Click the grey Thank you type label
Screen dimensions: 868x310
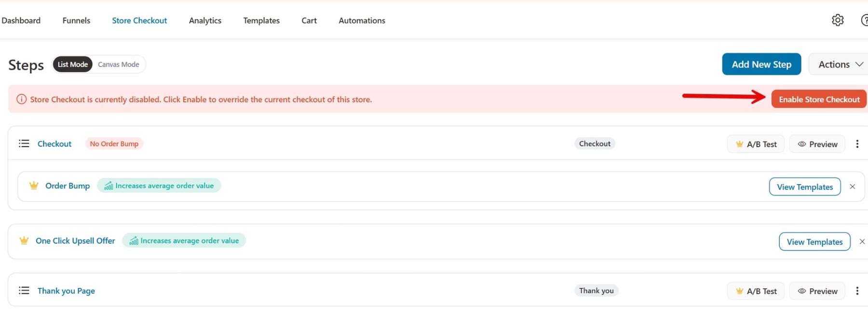[x=597, y=291]
